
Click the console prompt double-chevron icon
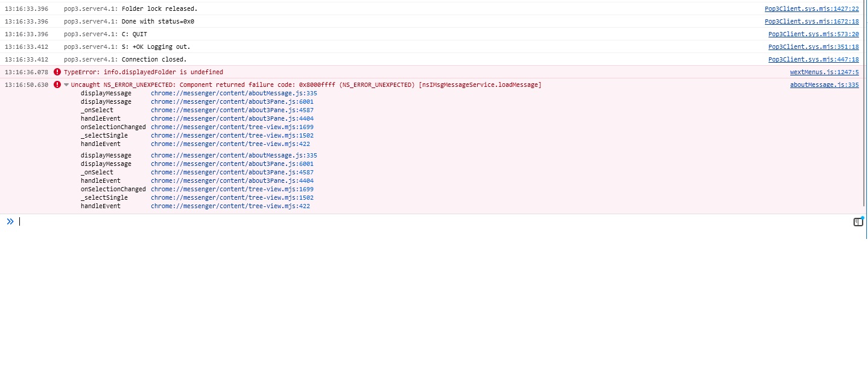pos(10,221)
